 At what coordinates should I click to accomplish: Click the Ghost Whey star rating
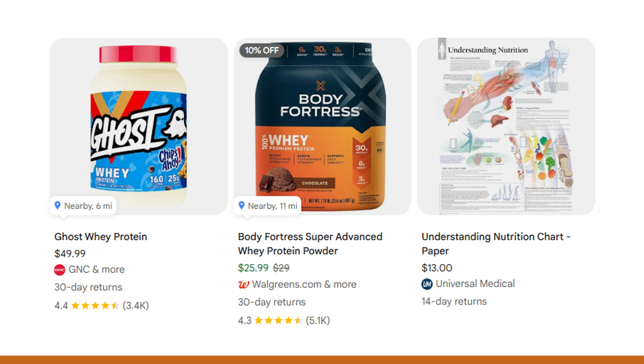[95, 306]
